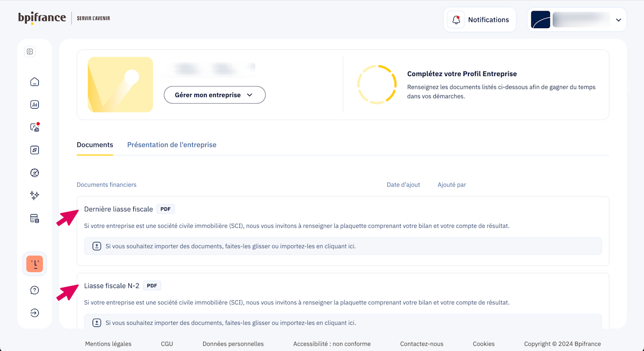Open the bar chart icon in sidebar
The width and height of the screenshot is (644, 351).
pyautogui.click(x=35, y=105)
